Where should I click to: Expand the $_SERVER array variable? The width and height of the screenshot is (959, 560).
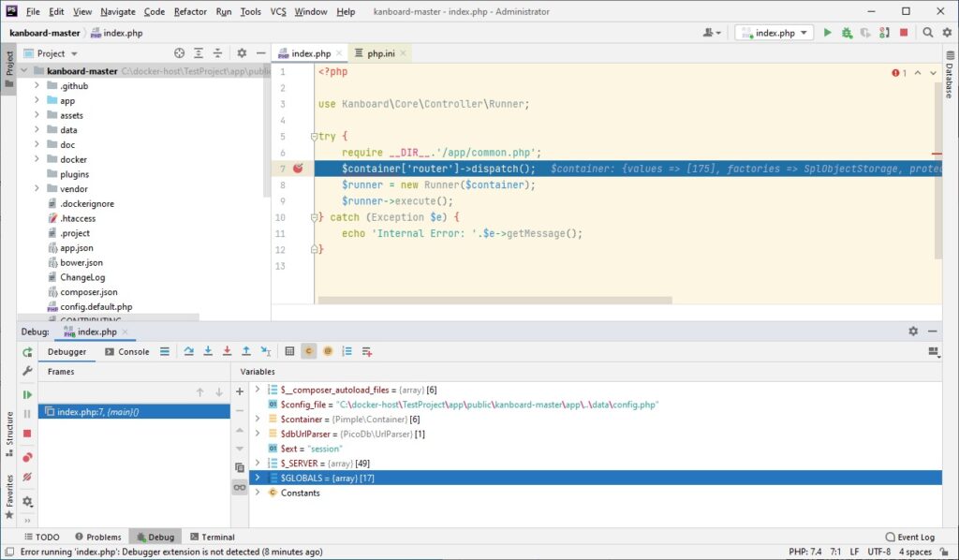coord(258,463)
